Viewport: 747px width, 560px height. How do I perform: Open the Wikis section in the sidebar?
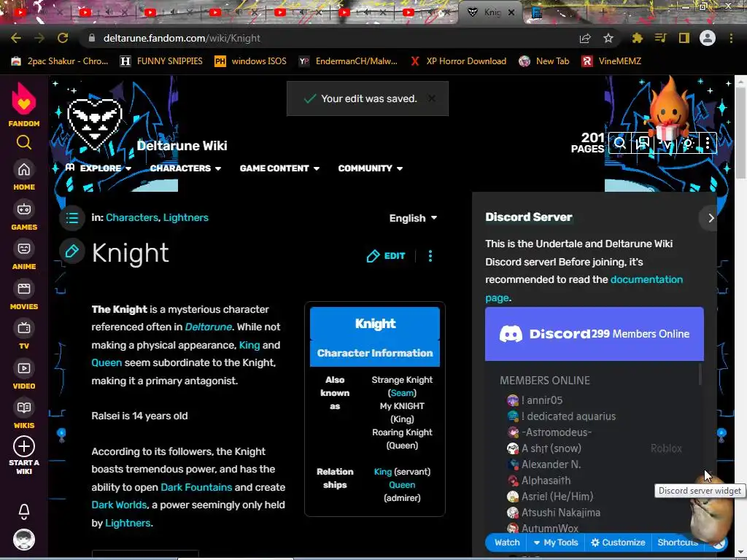point(24,415)
